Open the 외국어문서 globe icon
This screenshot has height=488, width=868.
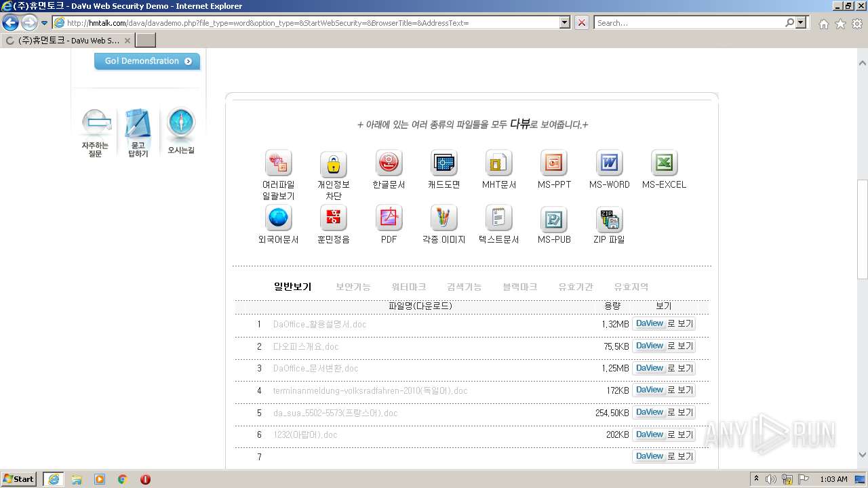279,218
